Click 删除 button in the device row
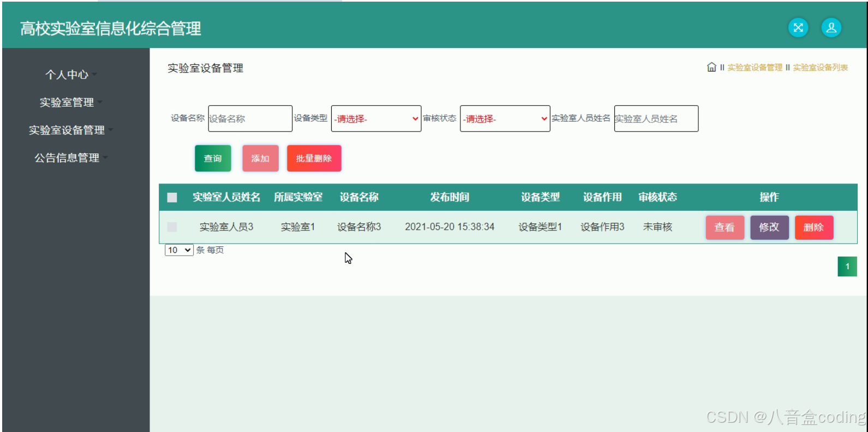Screen dimensions: 868x432 (813, 227)
